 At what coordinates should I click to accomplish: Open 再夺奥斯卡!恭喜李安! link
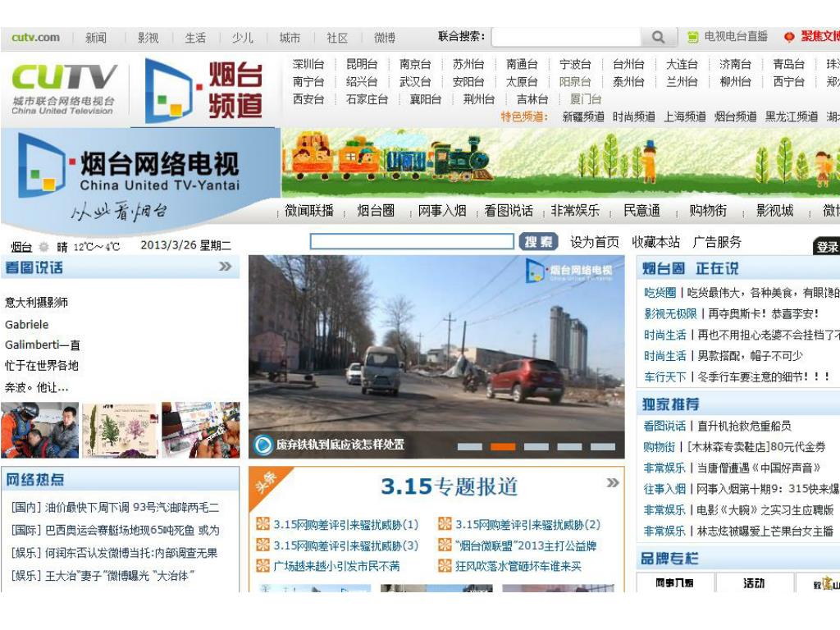pos(764,314)
